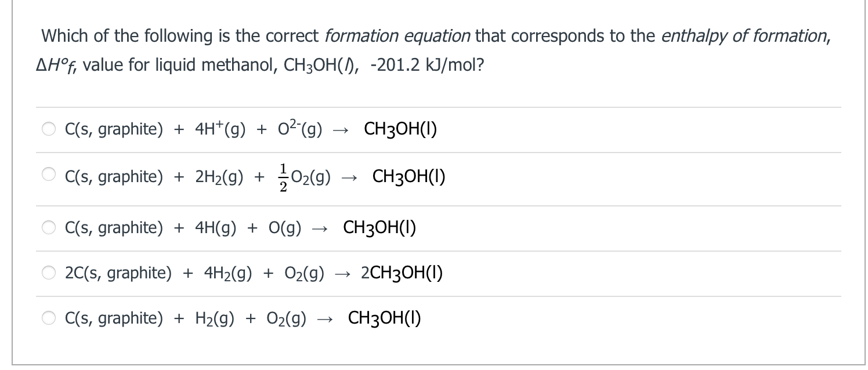Click the phrase 'enthalpy of formation' in the question
Screen dimensions: 868x370
(746, 35)
